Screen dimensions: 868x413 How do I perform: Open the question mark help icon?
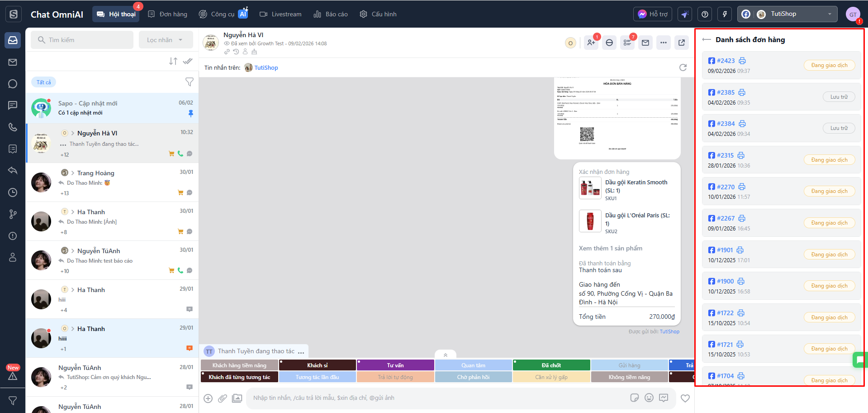coord(705,14)
